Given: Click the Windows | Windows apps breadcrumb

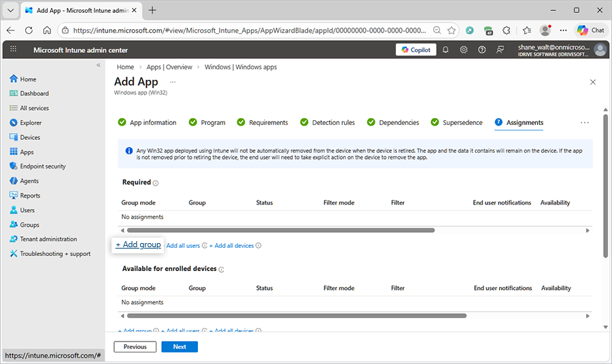Looking at the screenshot, I should point(240,67).
